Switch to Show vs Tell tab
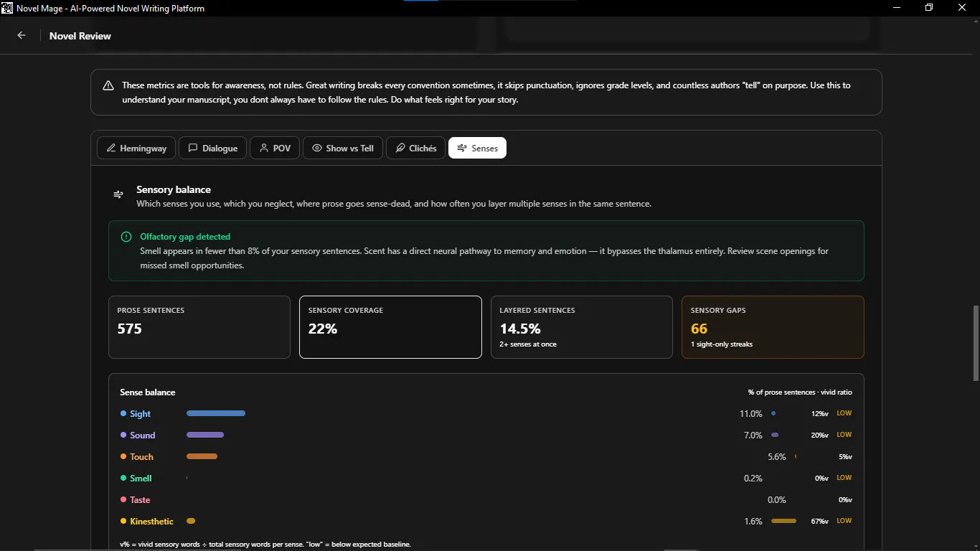 (343, 148)
